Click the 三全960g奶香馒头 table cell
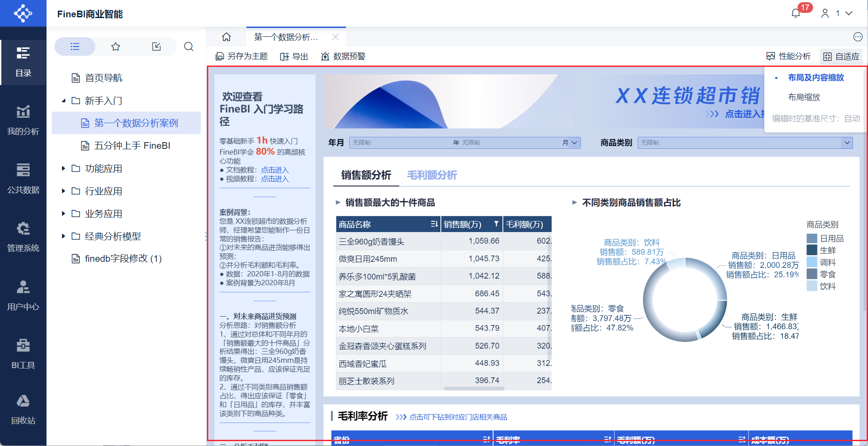 [x=389, y=241]
